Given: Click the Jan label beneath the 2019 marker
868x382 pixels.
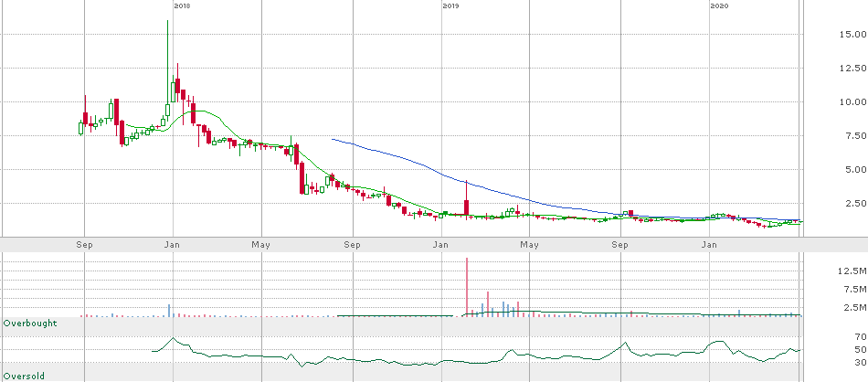Looking at the screenshot, I should [440, 244].
